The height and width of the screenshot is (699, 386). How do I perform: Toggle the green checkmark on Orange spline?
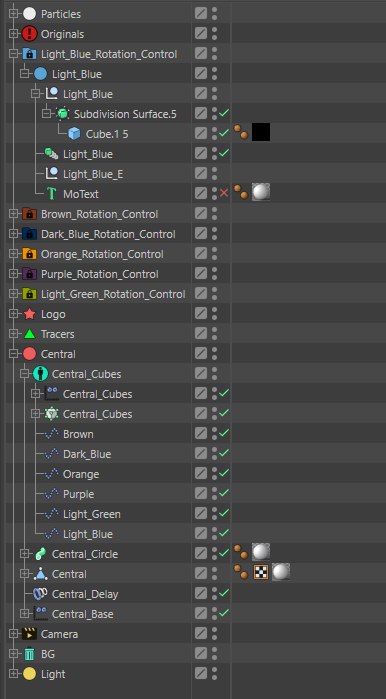(224, 473)
